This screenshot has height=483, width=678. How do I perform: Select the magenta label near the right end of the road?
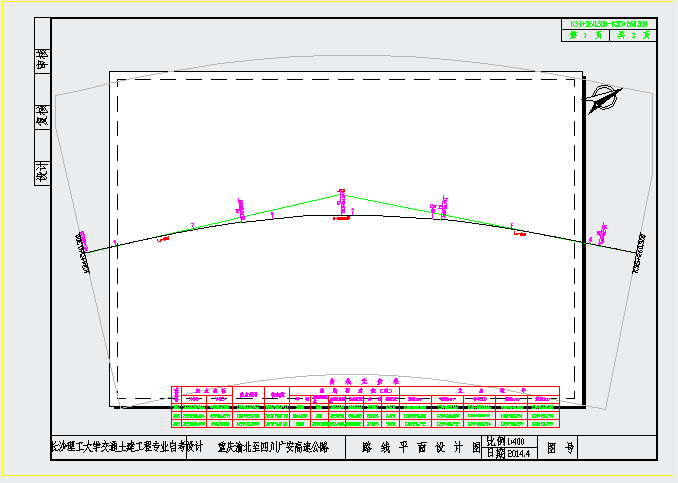(x=602, y=234)
